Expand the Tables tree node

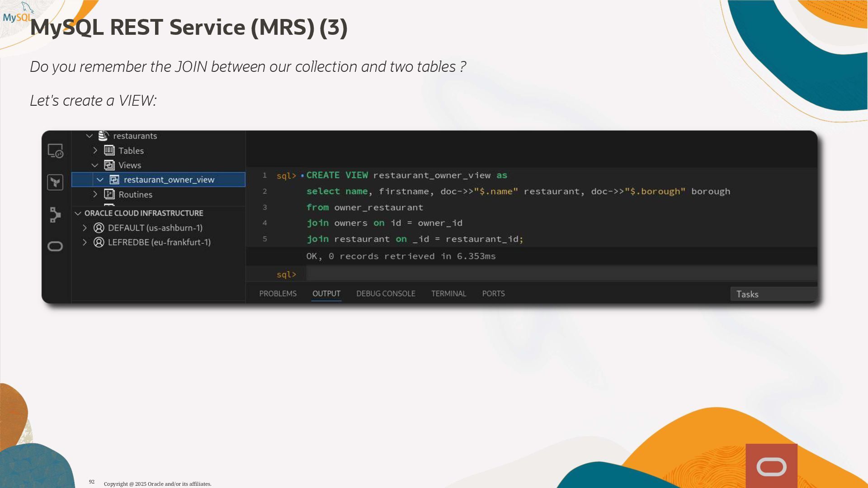tap(95, 150)
